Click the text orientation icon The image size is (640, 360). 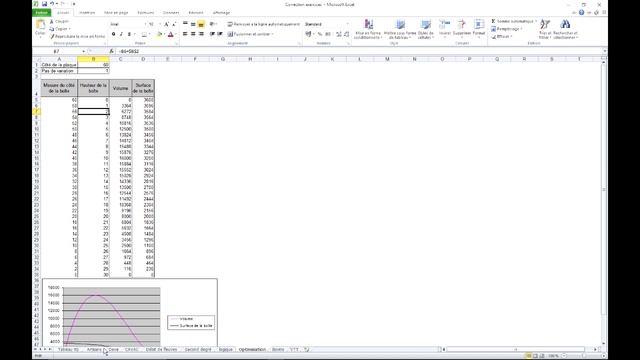pyautogui.click(x=212, y=24)
